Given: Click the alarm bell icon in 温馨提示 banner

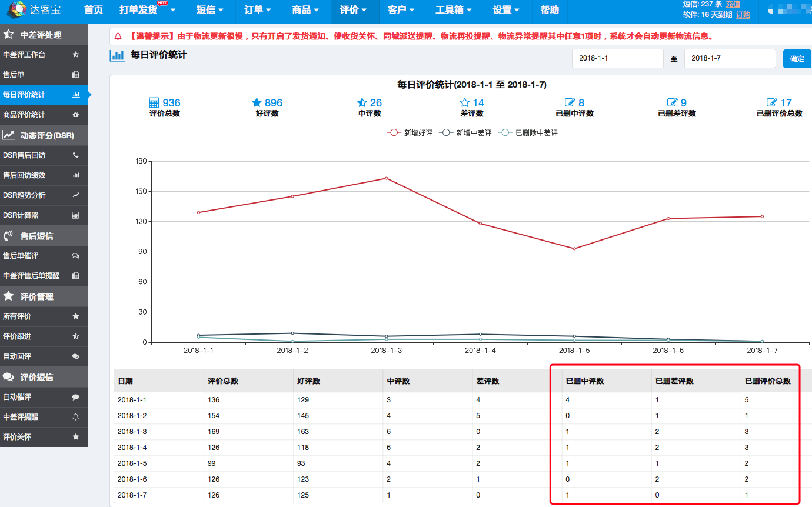Looking at the screenshot, I should [119, 36].
